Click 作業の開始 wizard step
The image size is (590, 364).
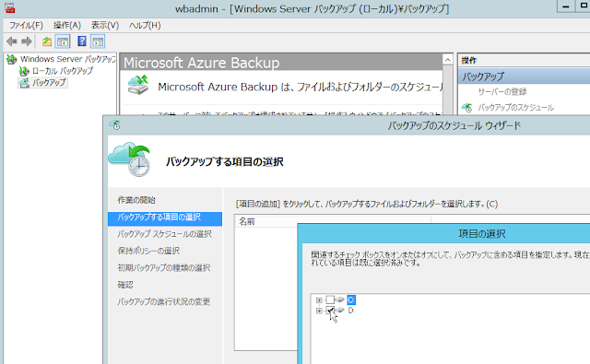point(136,200)
